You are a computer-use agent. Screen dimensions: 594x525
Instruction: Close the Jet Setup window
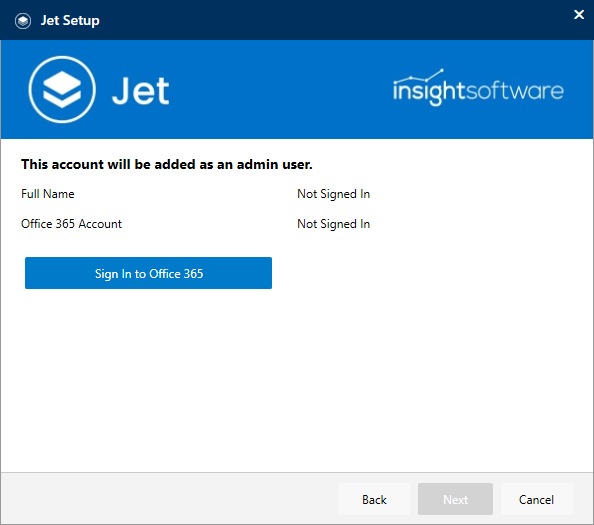coord(578,14)
